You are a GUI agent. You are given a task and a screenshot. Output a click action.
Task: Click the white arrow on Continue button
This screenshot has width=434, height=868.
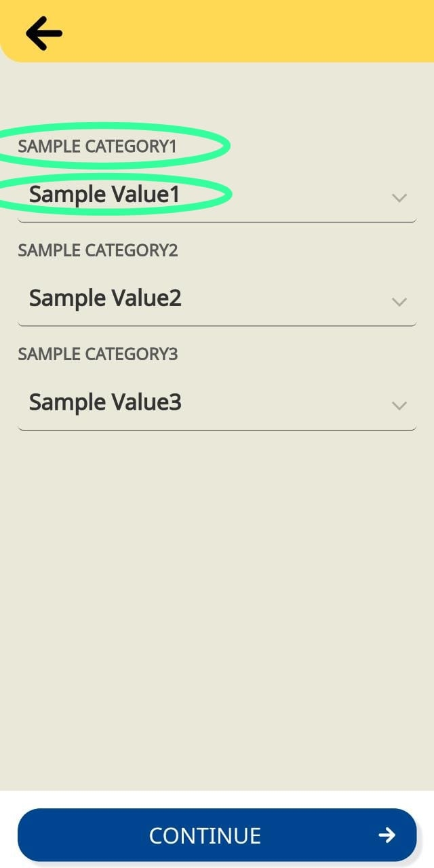click(x=387, y=835)
